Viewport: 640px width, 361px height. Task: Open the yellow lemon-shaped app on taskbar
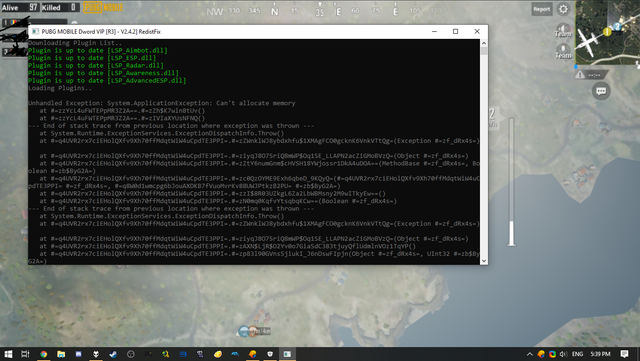tap(218, 354)
